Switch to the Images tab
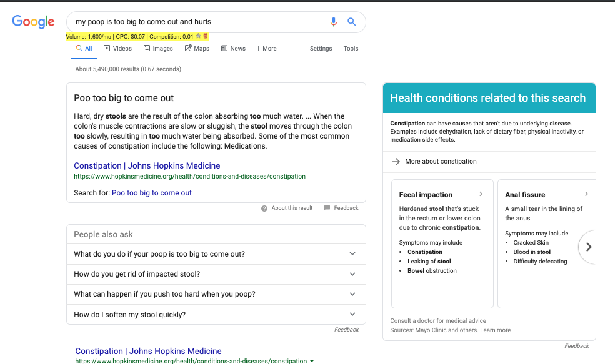Viewport: 615px width, 364px height. 158,49
